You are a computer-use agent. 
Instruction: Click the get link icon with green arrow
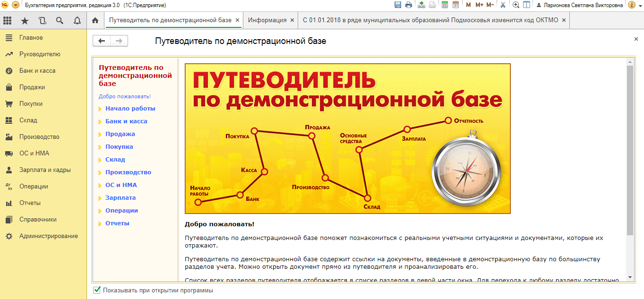[x=421, y=5]
